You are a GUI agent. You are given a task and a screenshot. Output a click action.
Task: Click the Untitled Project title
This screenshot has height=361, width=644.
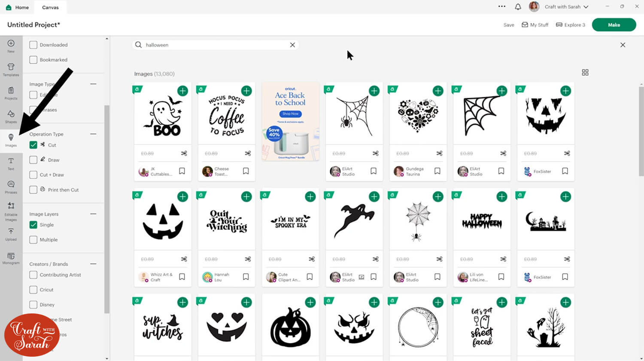pyautogui.click(x=33, y=25)
